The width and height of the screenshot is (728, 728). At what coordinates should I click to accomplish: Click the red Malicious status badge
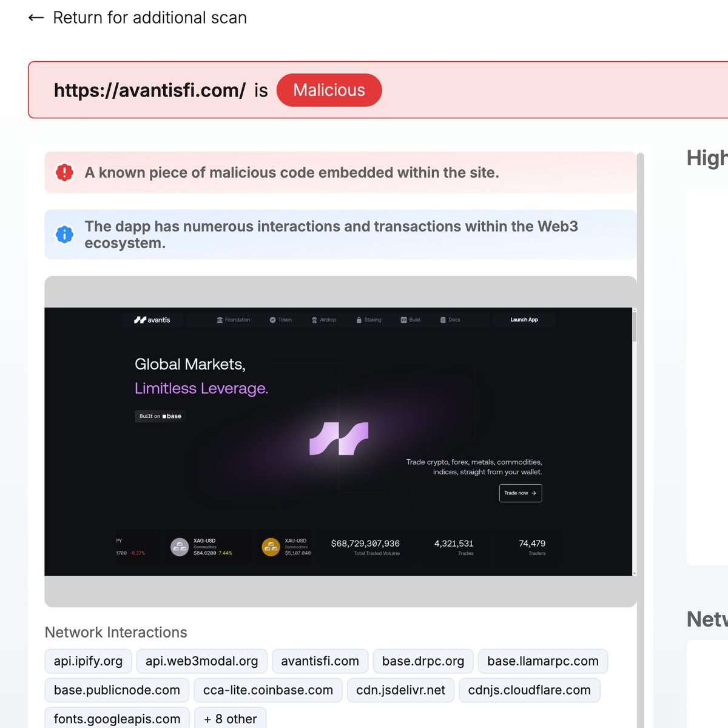[x=329, y=90]
